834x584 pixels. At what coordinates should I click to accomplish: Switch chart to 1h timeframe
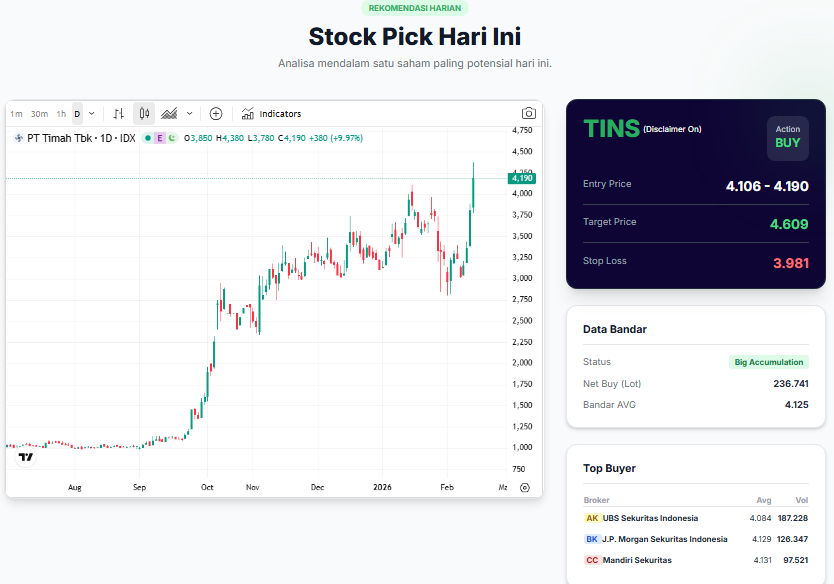(x=61, y=114)
